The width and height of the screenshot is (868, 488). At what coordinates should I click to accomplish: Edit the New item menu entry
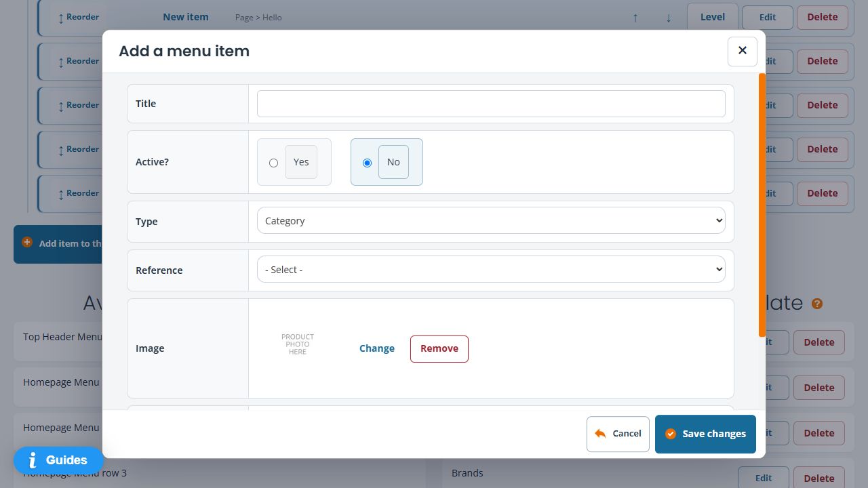point(768,17)
